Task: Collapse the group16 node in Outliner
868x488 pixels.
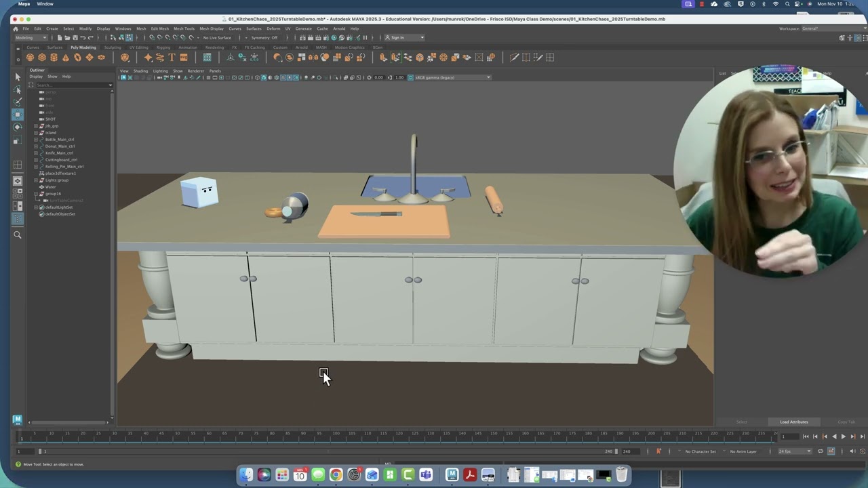Action: tap(36, 194)
